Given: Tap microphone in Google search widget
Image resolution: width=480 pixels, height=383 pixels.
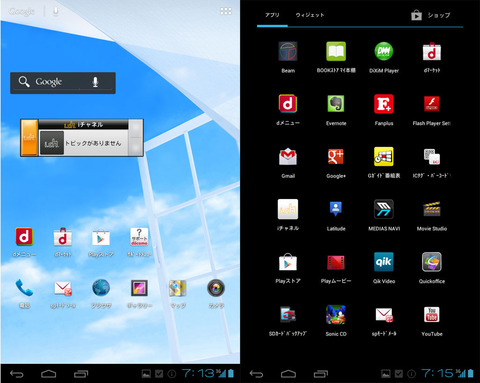Looking at the screenshot, I should [x=95, y=82].
